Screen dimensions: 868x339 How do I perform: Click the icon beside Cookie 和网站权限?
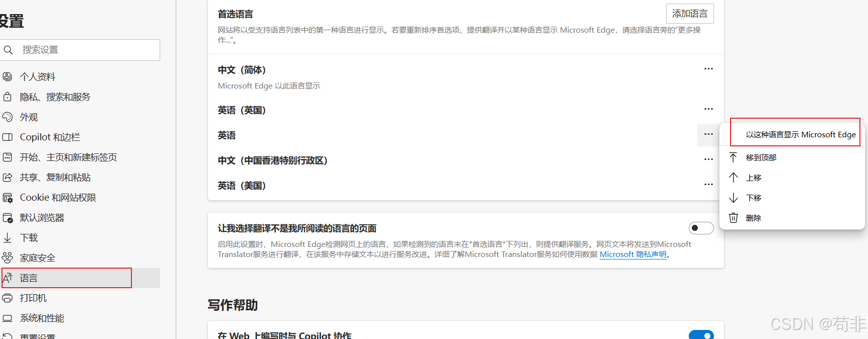tap(7, 198)
